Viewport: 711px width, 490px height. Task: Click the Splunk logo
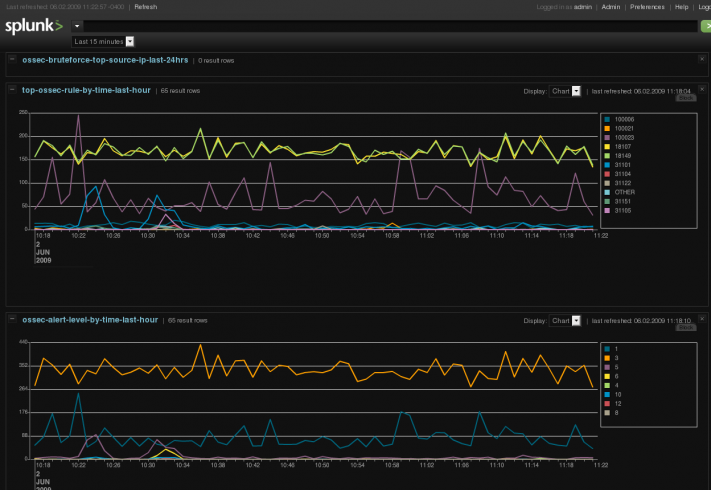click(34, 26)
